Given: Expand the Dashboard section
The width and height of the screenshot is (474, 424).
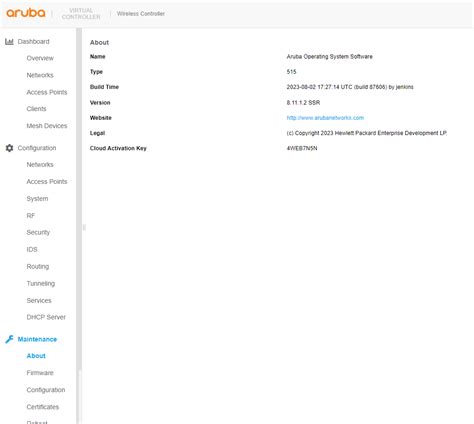Looking at the screenshot, I should pyautogui.click(x=33, y=42).
